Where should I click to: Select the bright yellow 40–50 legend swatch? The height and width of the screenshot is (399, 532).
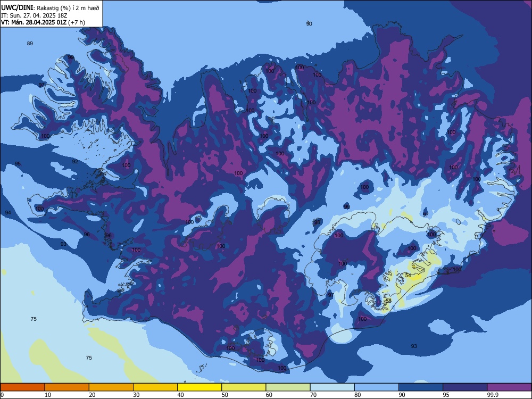(199, 387)
